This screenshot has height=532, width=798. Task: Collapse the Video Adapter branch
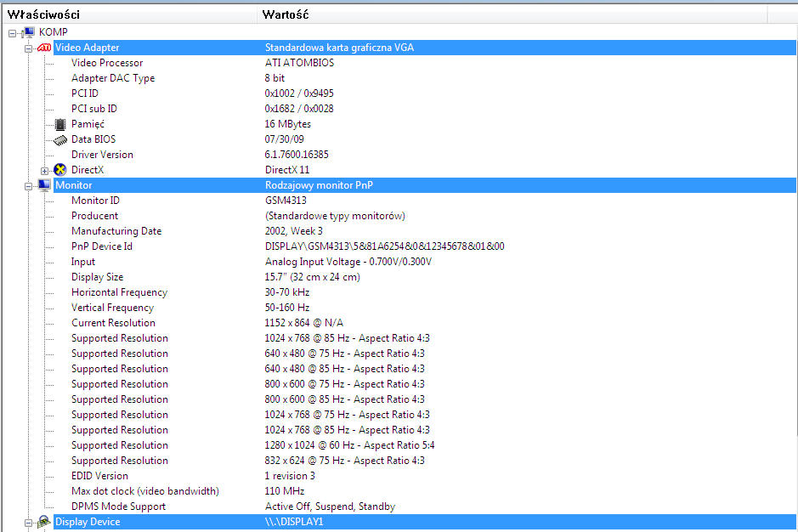(x=29, y=49)
